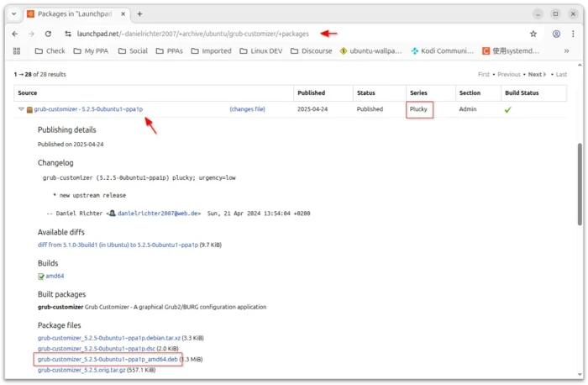This screenshot has width=588, height=385.
Task: Open site information icon in address bar
Action: pyautogui.click(x=68, y=34)
